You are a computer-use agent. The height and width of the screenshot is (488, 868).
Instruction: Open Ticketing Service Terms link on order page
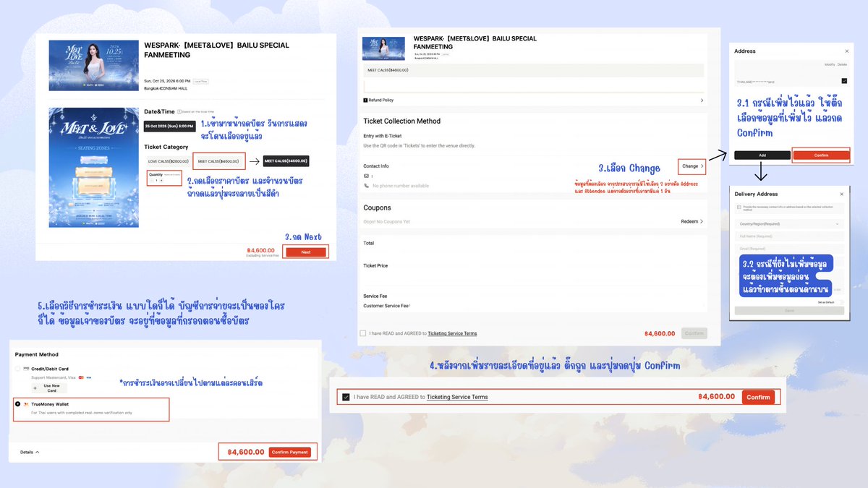tap(452, 333)
